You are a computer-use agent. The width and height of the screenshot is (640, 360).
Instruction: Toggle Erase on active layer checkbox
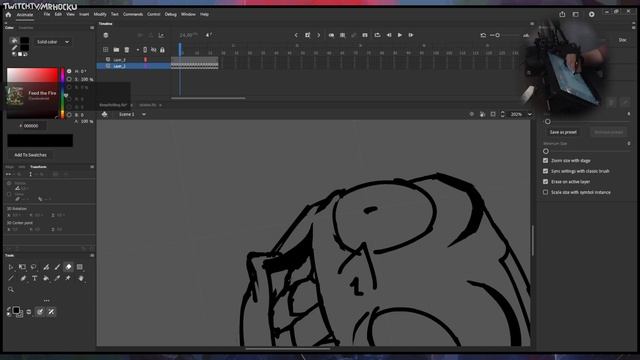[x=546, y=182]
